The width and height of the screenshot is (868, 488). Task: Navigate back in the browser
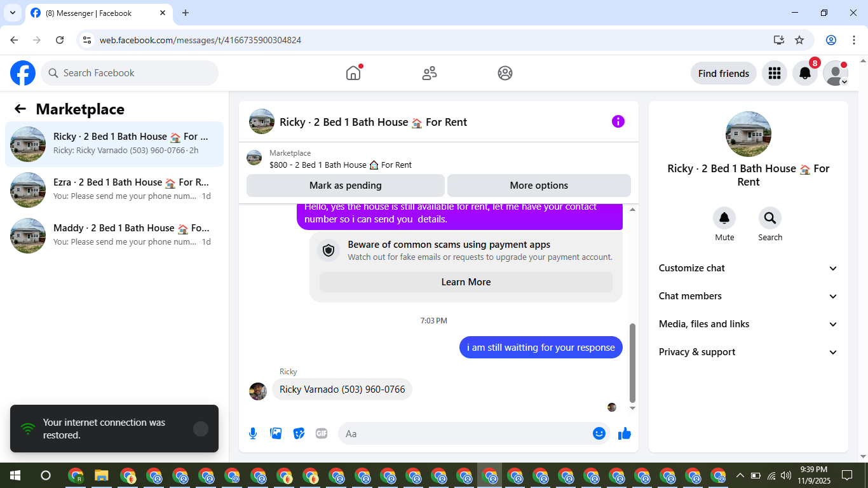click(x=14, y=40)
